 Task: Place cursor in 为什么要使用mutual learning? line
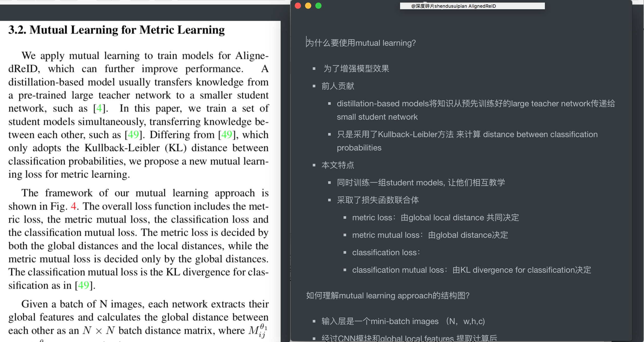359,43
